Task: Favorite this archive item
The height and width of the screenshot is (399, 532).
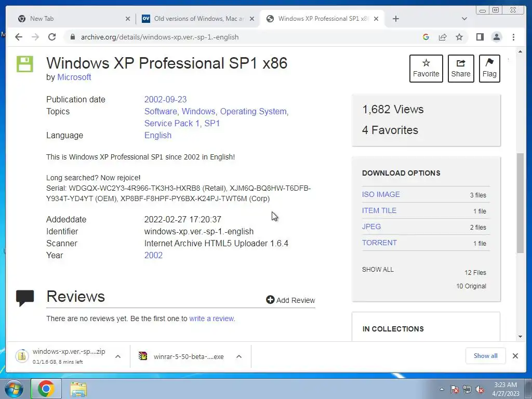Action: [426, 68]
